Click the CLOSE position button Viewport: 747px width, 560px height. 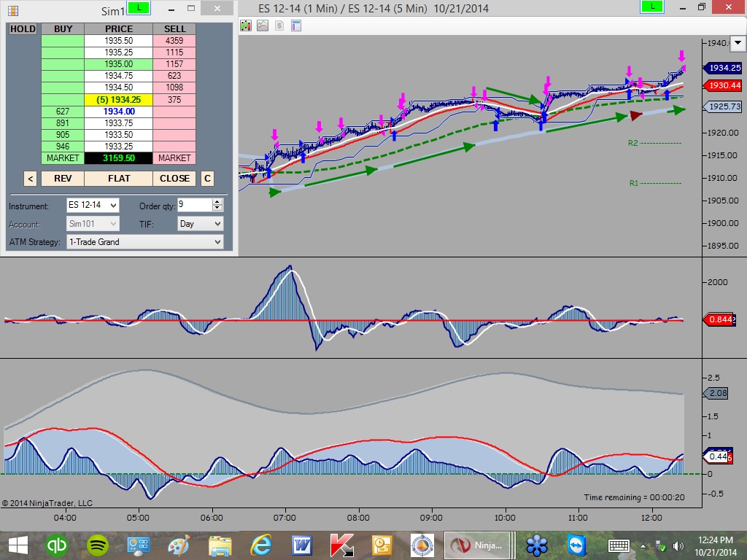pos(174,179)
